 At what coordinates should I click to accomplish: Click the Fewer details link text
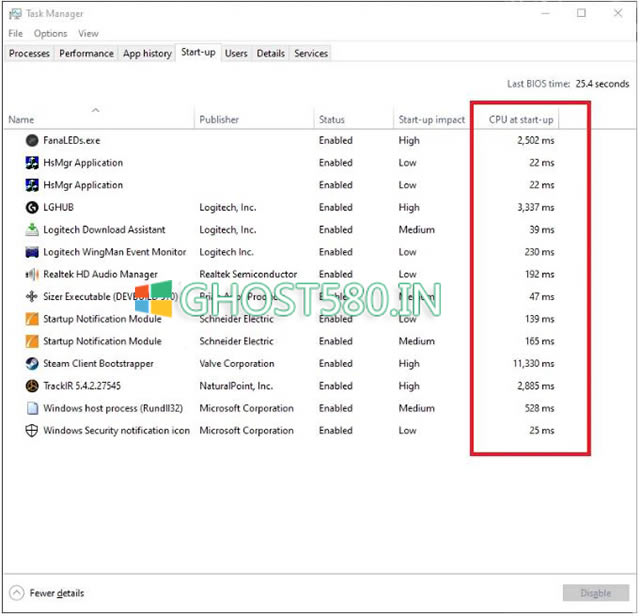[57, 593]
